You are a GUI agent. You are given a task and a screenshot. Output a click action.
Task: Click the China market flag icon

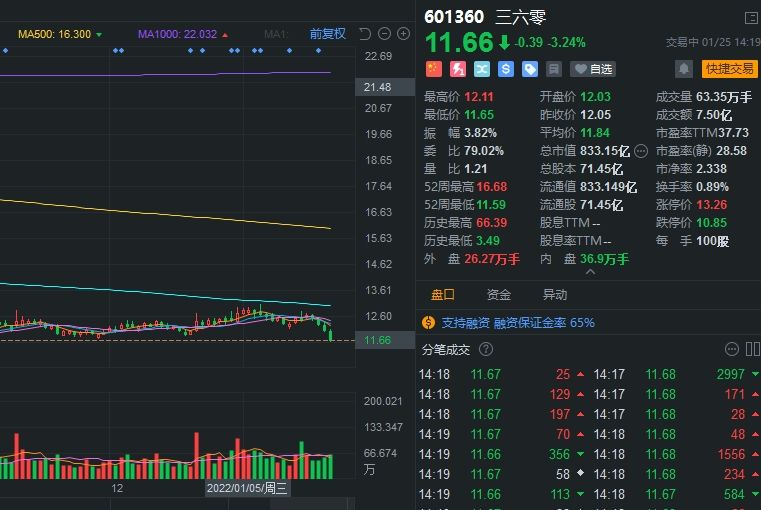tap(433, 69)
